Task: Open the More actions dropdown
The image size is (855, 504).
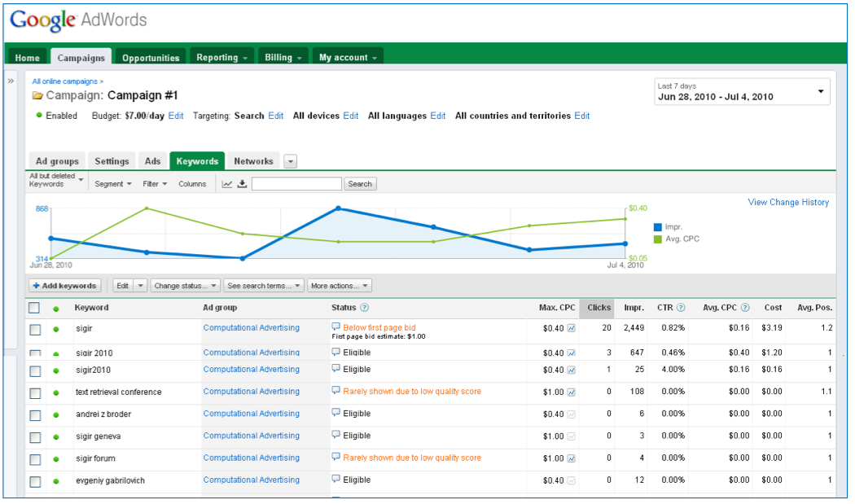Action: [340, 286]
